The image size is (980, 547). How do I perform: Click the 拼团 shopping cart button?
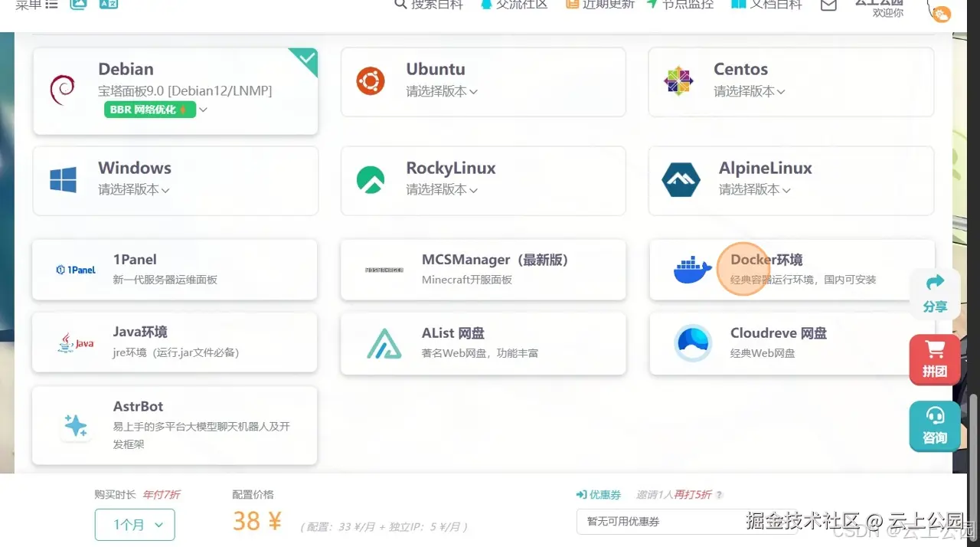click(935, 359)
